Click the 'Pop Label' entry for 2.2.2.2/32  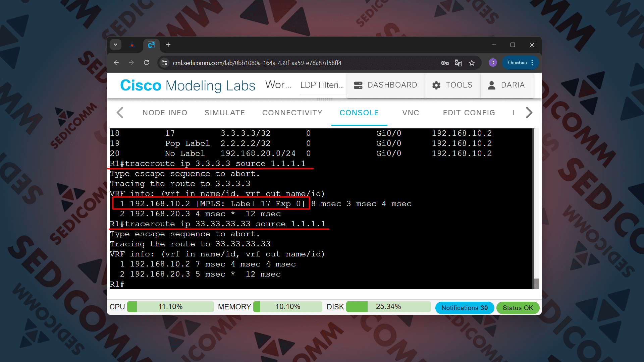coord(187,143)
